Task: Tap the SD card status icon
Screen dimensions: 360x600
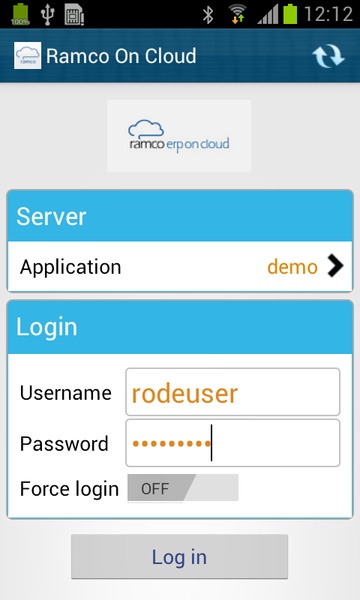Action: 74,14
